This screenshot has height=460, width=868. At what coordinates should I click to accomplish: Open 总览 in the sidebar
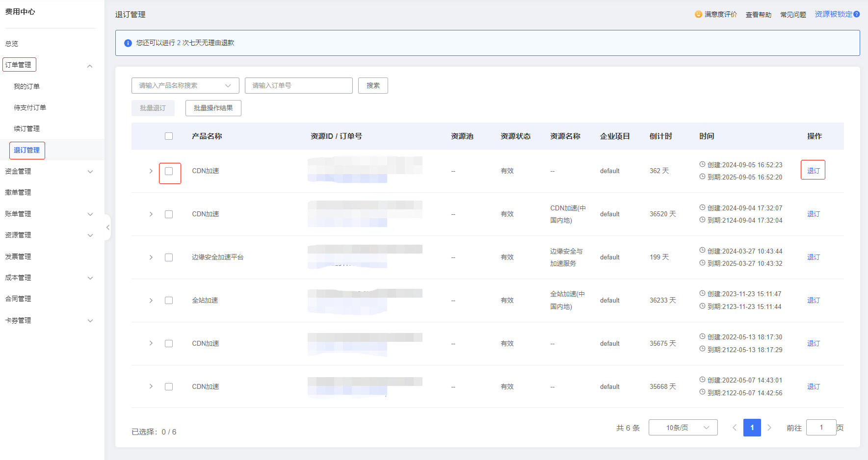pos(12,44)
